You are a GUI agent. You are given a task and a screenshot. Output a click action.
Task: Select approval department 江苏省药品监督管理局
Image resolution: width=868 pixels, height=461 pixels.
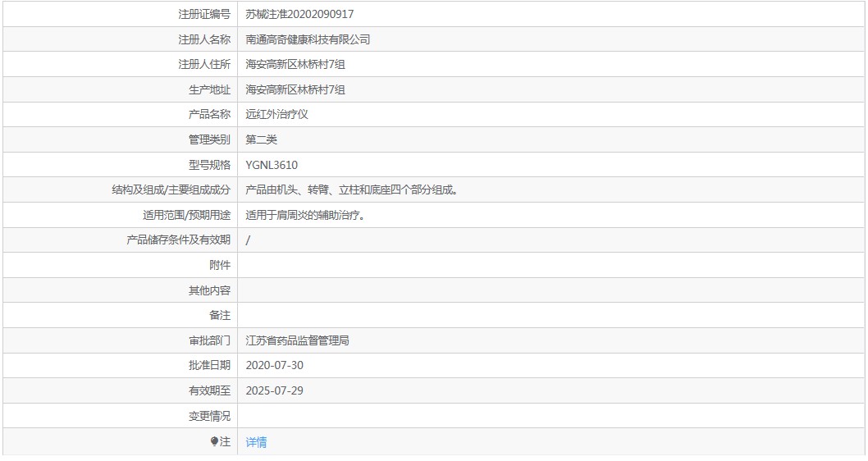point(297,341)
